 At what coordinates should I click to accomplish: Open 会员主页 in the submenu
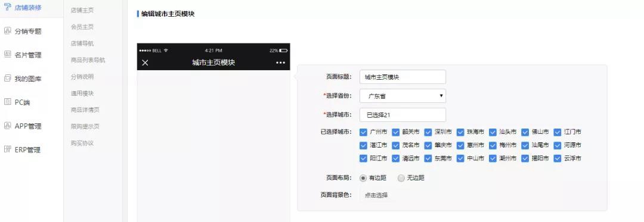[x=82, y=27]
